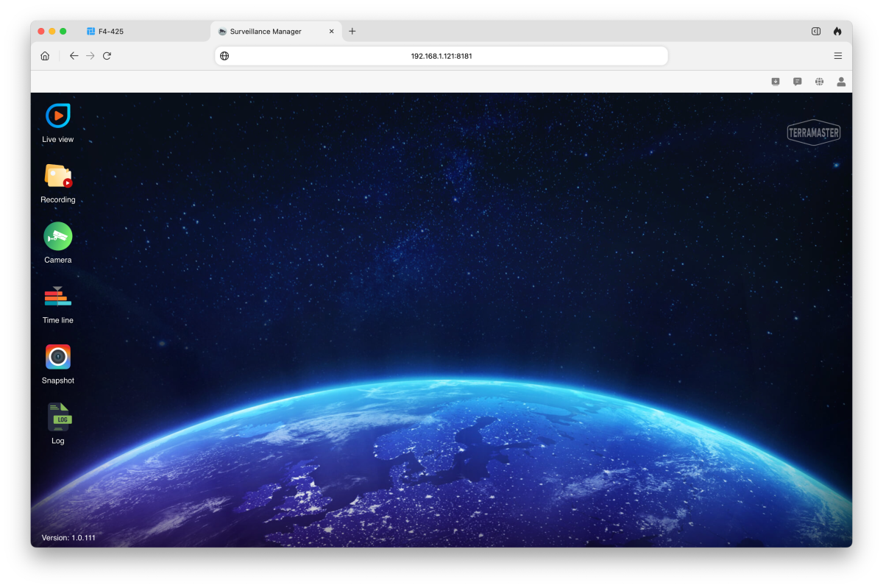883x588 pixels.
Task: Click the Snapshot label text
Action: click(58, 380)
